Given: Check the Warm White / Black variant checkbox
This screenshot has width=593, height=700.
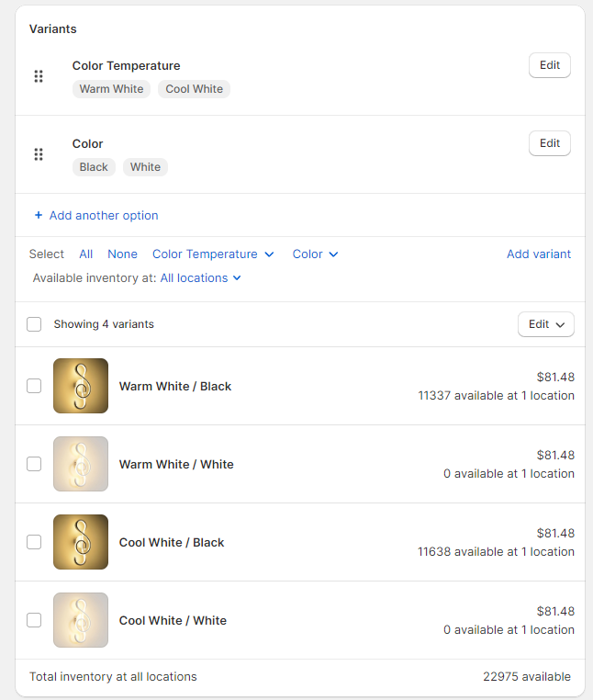Looking at the screenshot, I should (x=34, y=386).
